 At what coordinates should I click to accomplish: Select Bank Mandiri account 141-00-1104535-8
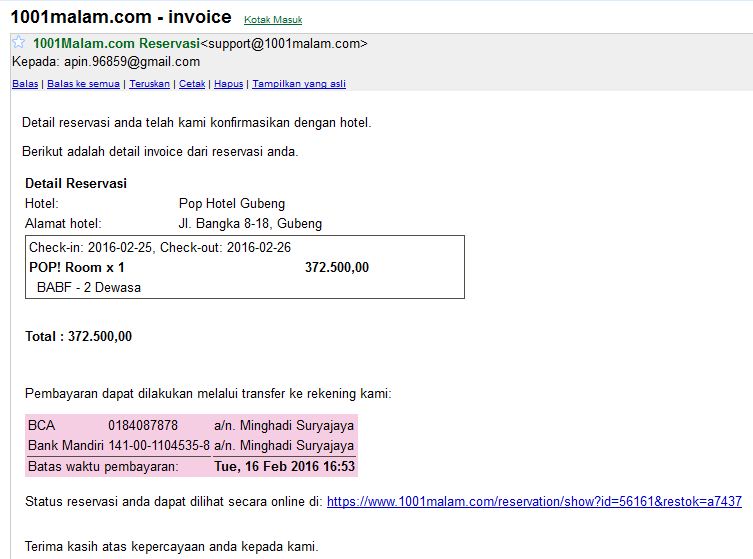tap(159, 446)
